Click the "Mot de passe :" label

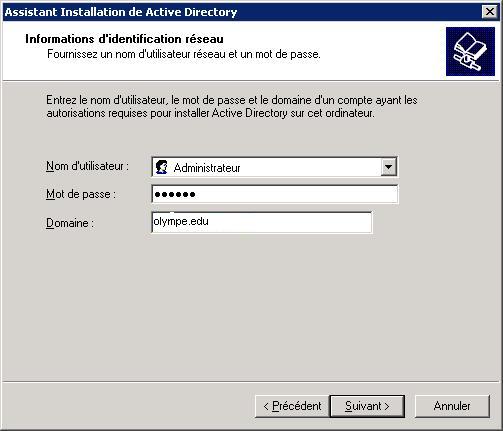click(81, 194)
